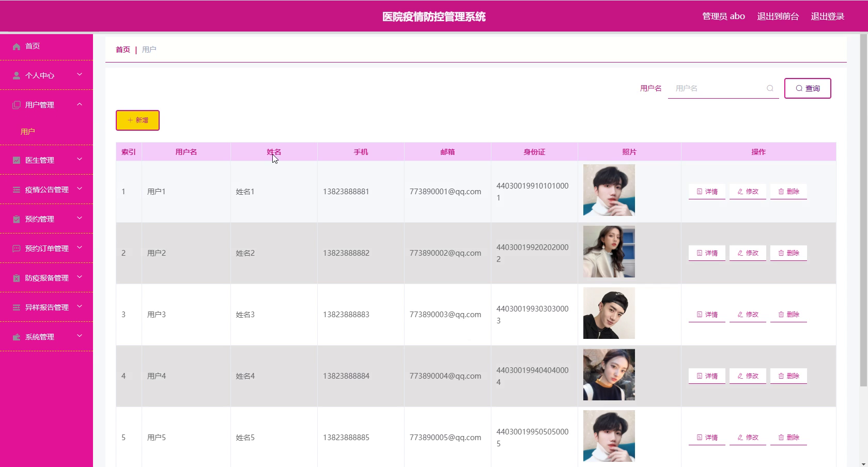
Task: Click 退出登录 in the header
Action: pos(827,17)
